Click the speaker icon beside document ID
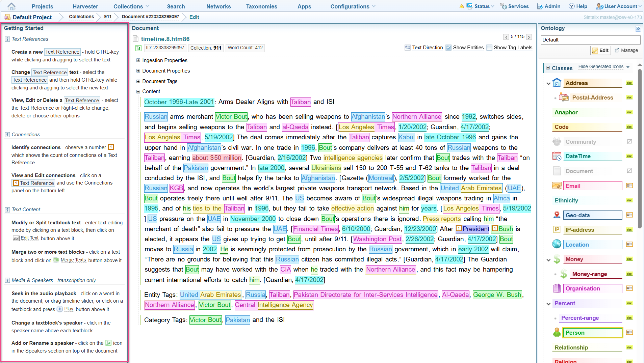Viewport: 644px width, 363px height. (x=138, y=48)
